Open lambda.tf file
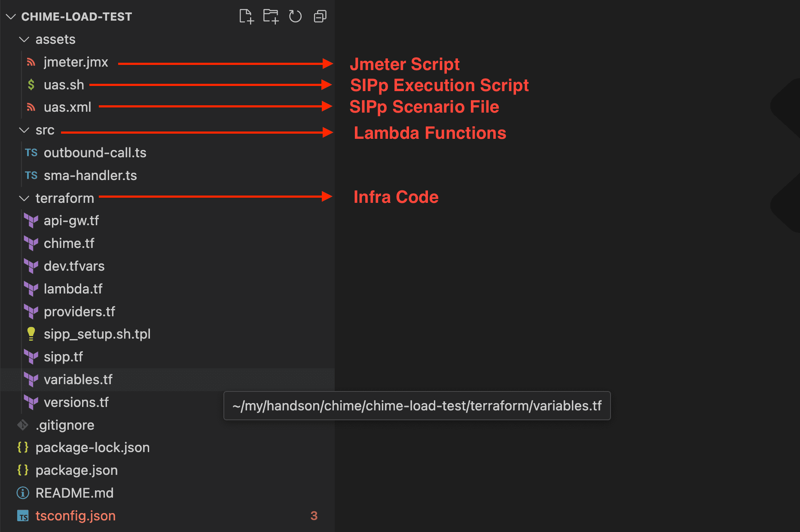800x532 pixels. tap(73, 289)
